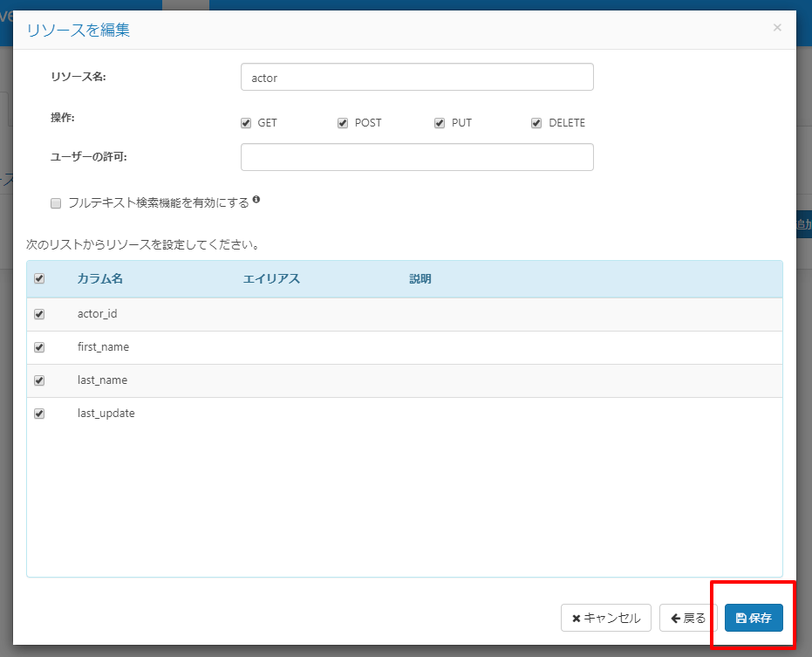Screen dimensions: 812x657
Task: Click the リソース名 input field containing actor
Action: (417, 77)
